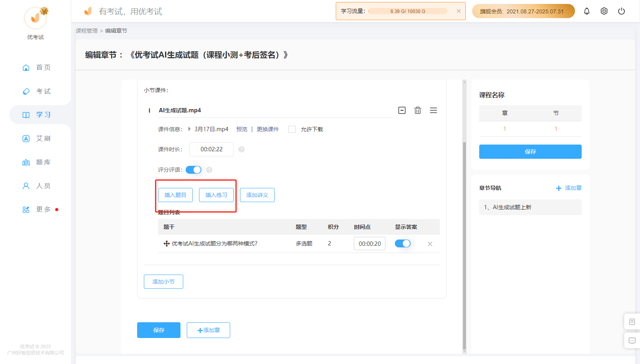The width and height of the screenshot is (640, 364).
Task: Open the settings gear
Action: (604, 11)
